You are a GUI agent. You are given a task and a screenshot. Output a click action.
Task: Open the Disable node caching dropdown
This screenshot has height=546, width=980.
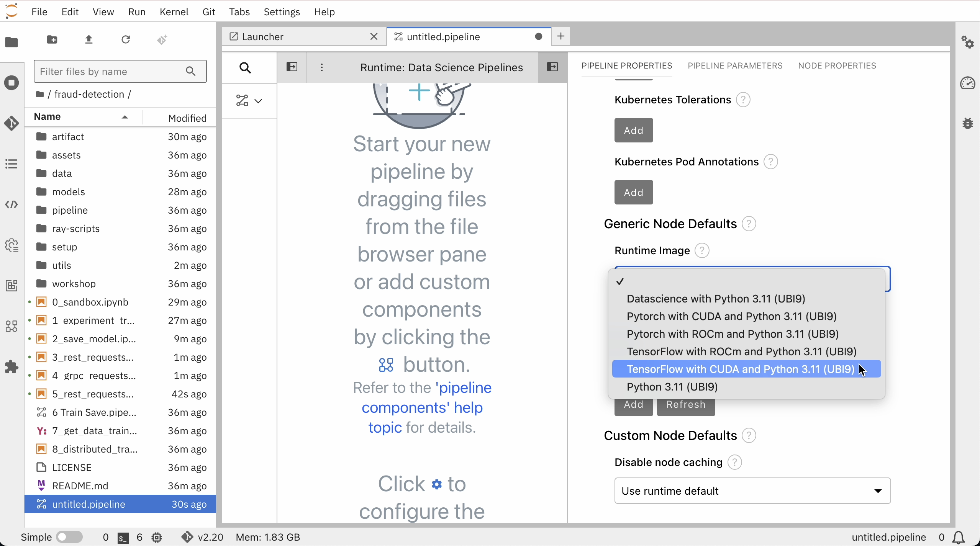point(752,491)
